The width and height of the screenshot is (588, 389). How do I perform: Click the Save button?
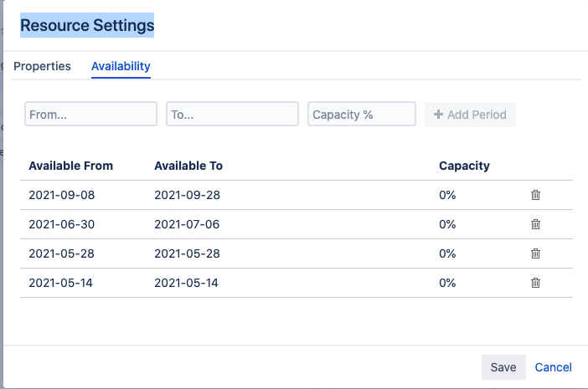pyautogui.click(x=503, y=367)
